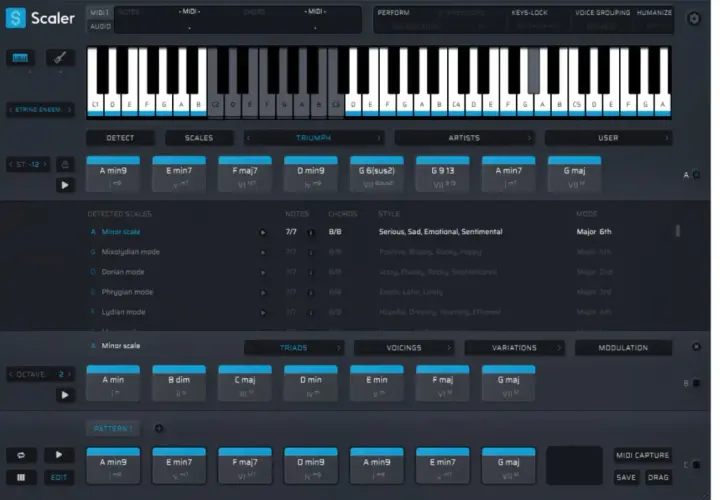Click the Scaler logo icon
This screenshot has height=500, width=720.
(x=16, y=18)
